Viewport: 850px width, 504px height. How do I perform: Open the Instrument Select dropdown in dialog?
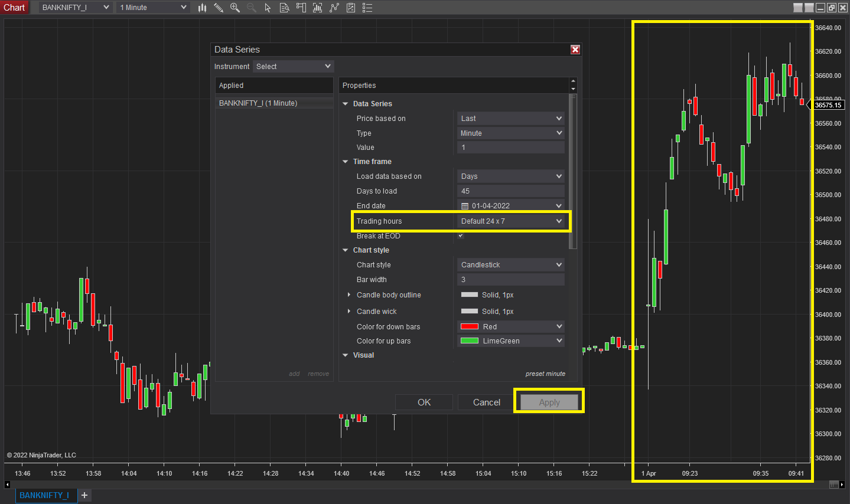coord(294,67)
